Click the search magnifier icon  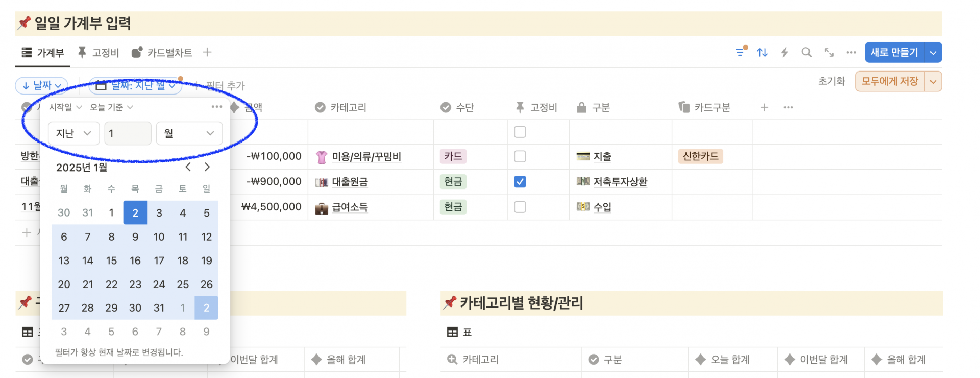[806, 52]
